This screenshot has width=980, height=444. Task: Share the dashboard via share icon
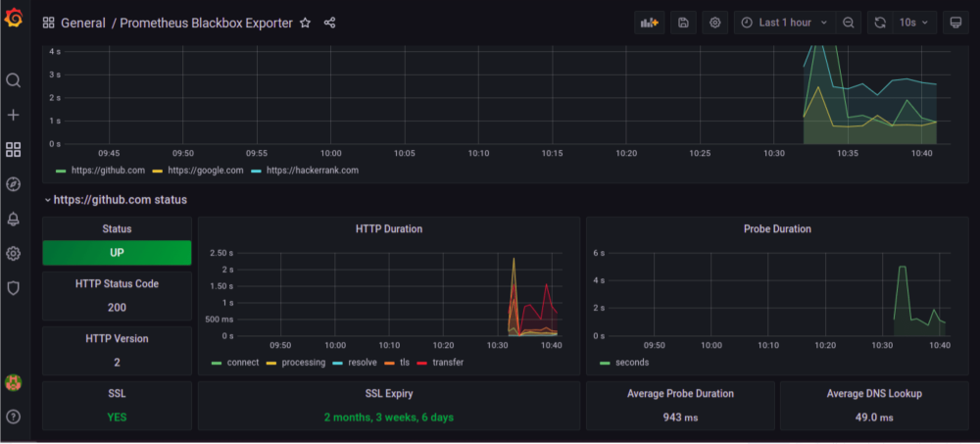[330, 24]
